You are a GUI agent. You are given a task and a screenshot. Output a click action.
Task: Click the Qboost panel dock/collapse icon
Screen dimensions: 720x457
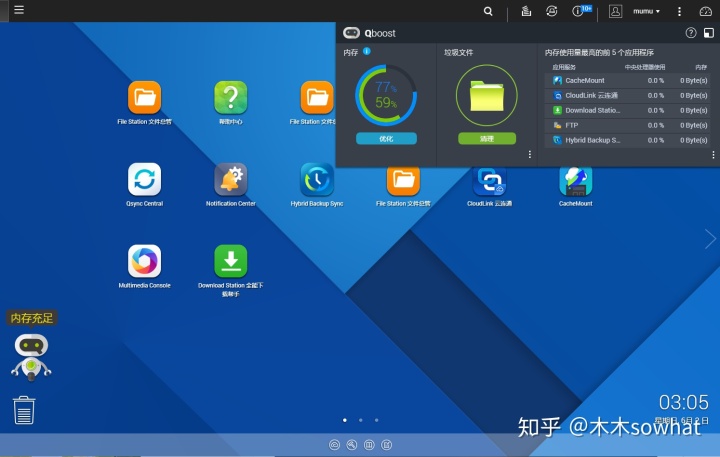[x=709, y=33]
